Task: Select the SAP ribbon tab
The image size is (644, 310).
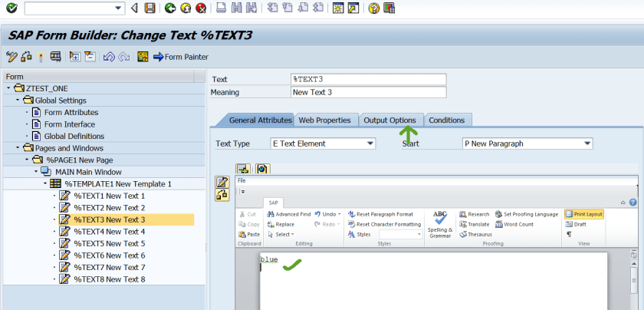Action: [x=273, y=203]
